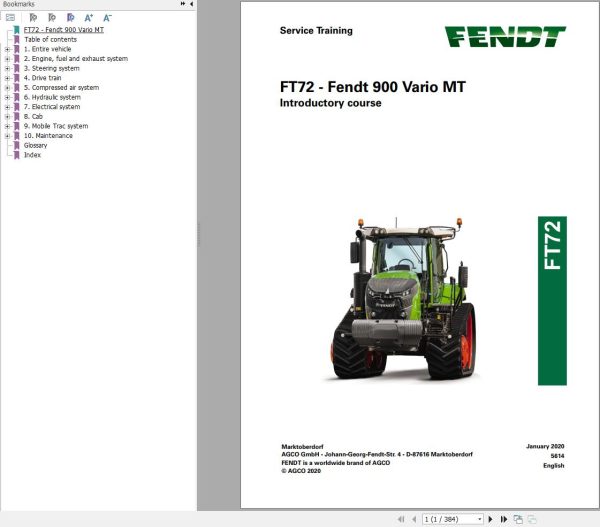Jump to the last page

[x=504, y=519]
